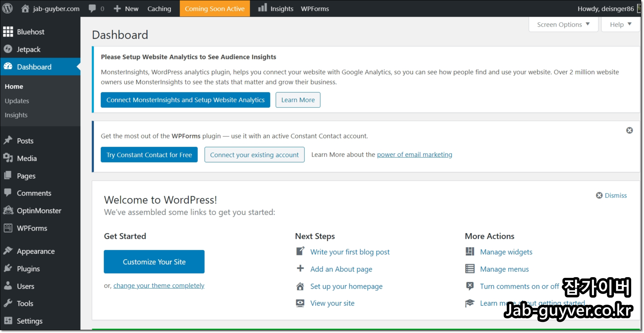Image resolution: width=644 pixels, height=333 pixels.
Task: Click Connect your existing account button
Action: tap(254, 155)
